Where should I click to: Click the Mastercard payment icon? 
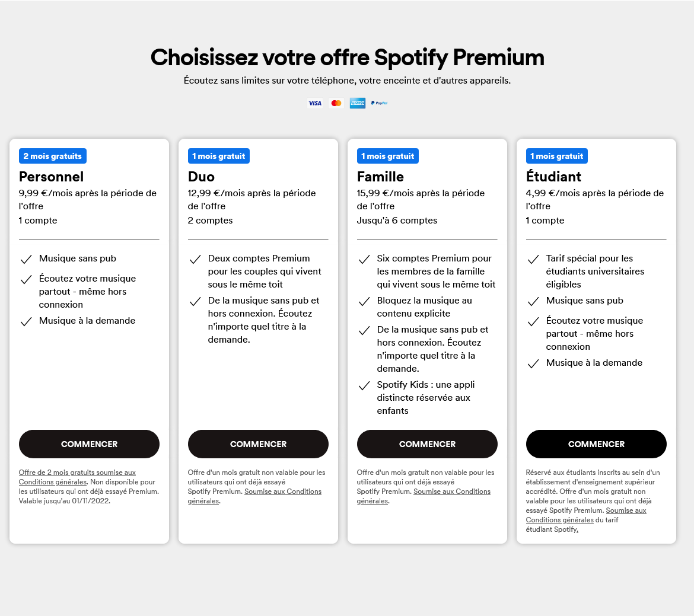[x=336, y=103]
